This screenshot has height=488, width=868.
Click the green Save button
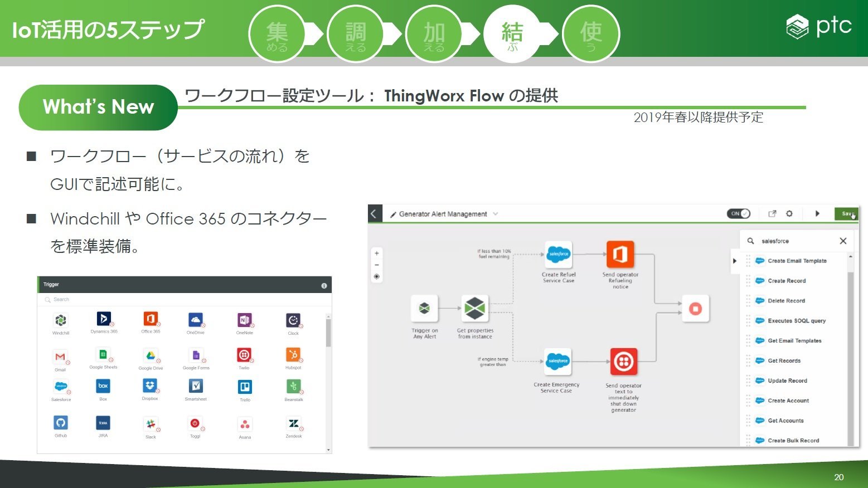(x=846, y=213)
